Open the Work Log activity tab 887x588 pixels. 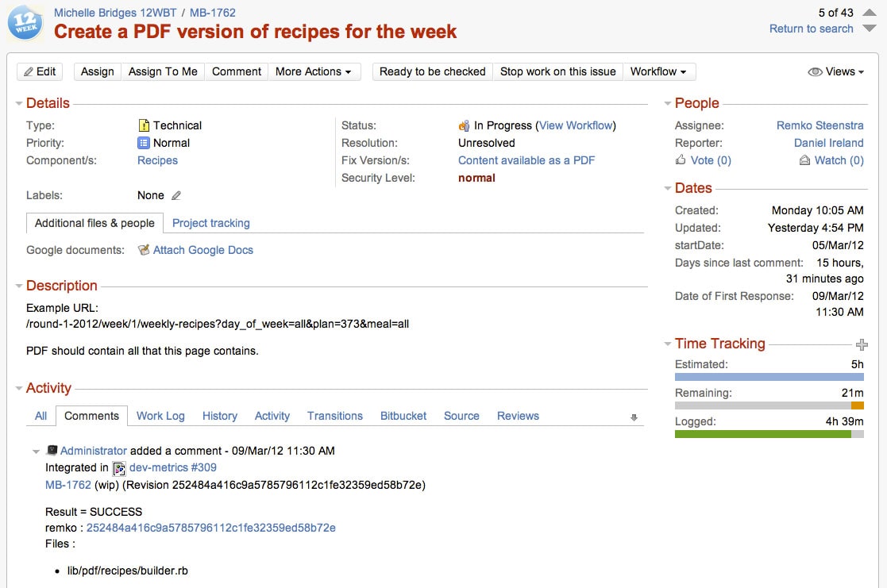pos(160,416)
